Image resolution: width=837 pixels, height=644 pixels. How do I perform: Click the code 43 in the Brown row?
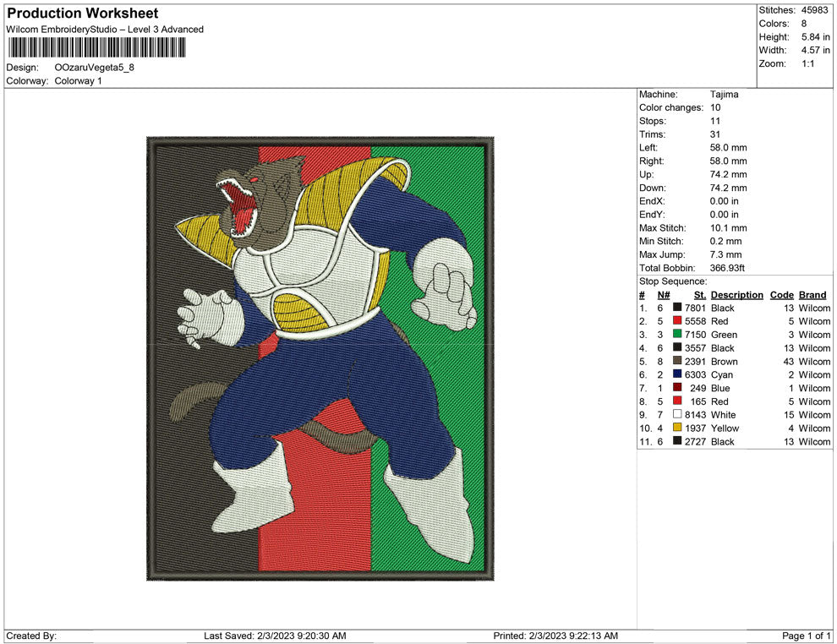789,362
